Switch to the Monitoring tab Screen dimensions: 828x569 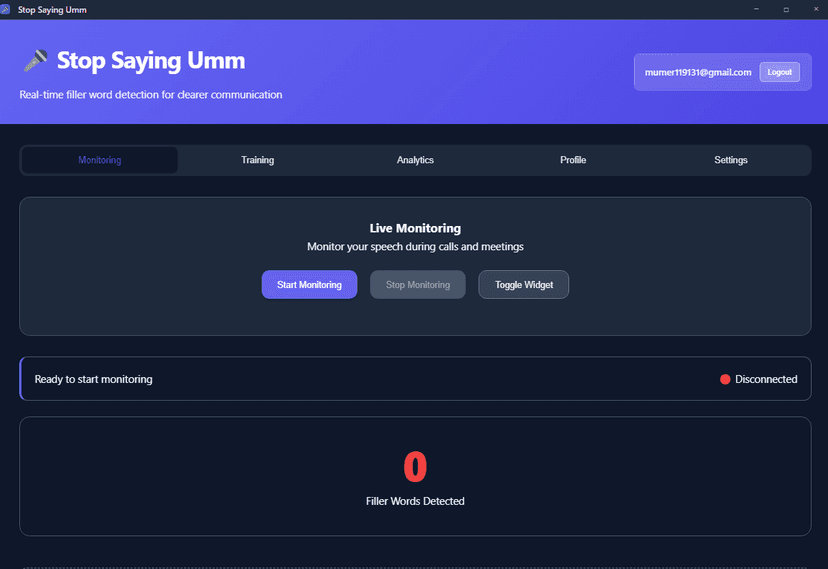(100, 160)
